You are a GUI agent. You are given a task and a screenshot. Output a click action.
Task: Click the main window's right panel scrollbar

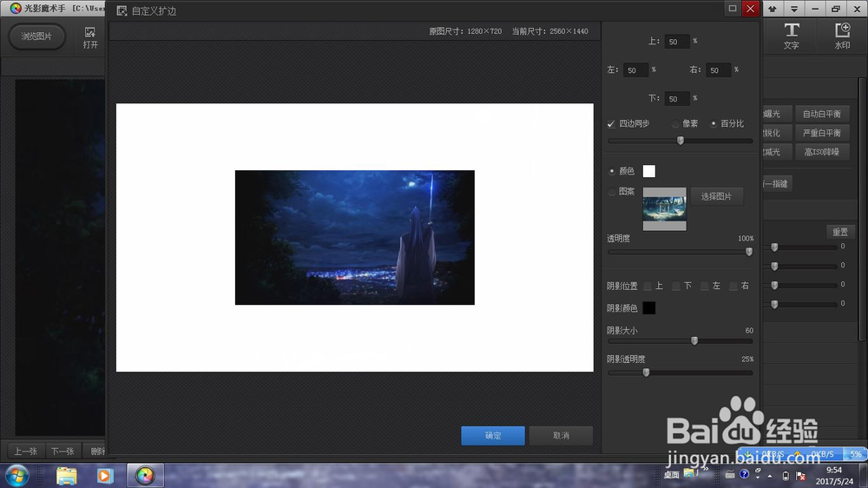pos(863,209)
